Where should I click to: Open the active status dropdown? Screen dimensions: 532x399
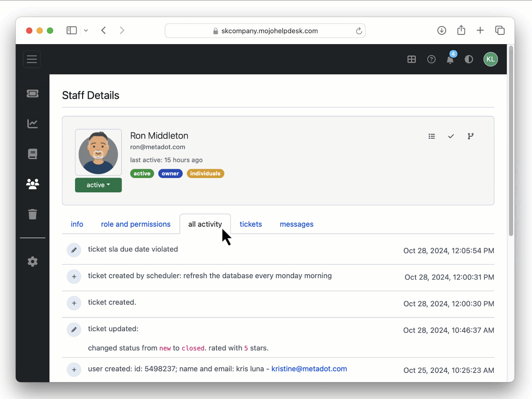click(x=98, y=185)
